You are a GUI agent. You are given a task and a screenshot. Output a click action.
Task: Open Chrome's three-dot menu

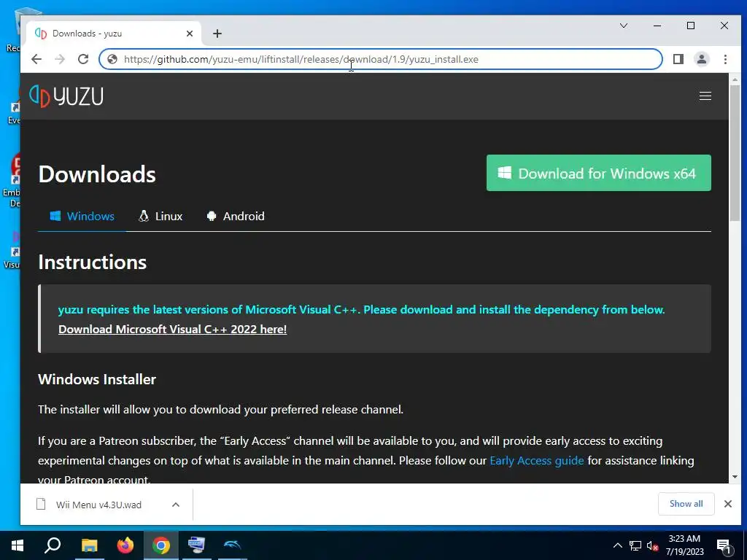tap(725, 59)
